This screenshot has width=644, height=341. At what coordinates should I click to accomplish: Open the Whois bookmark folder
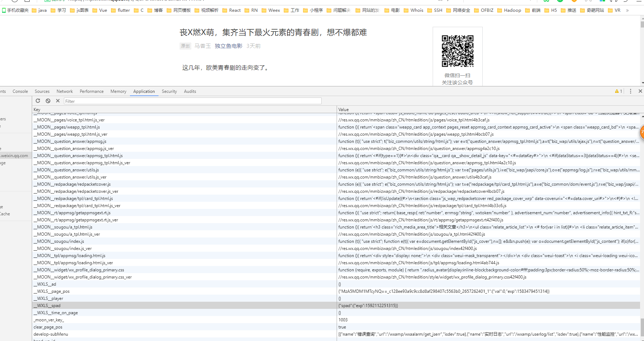coord(413,10)
